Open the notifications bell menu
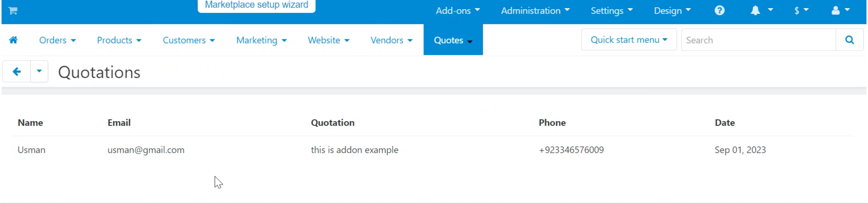The image size is (868, 203). click(761, 11)
